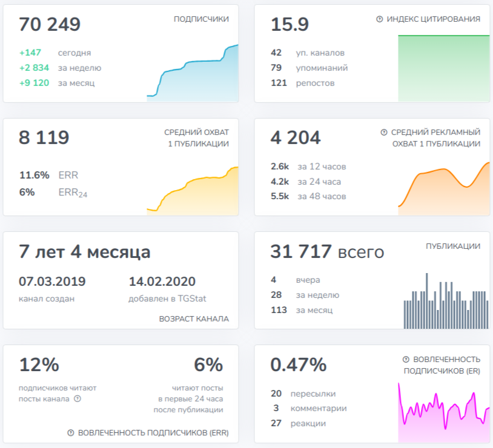Click the ПУБЛИКАЦИИ card heading
Image resolution: width=493 pixels, height=448 pixels.
coord(453,246)
